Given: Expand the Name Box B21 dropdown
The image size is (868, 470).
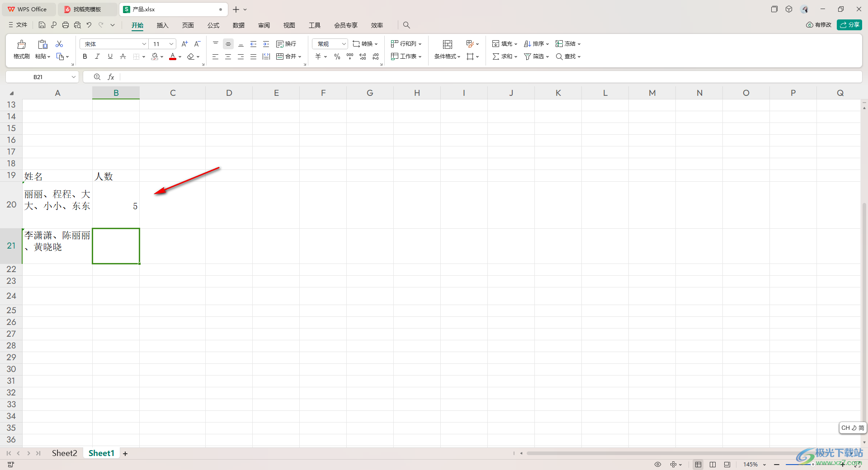Looking at the screenshot, I should point(73,77).
